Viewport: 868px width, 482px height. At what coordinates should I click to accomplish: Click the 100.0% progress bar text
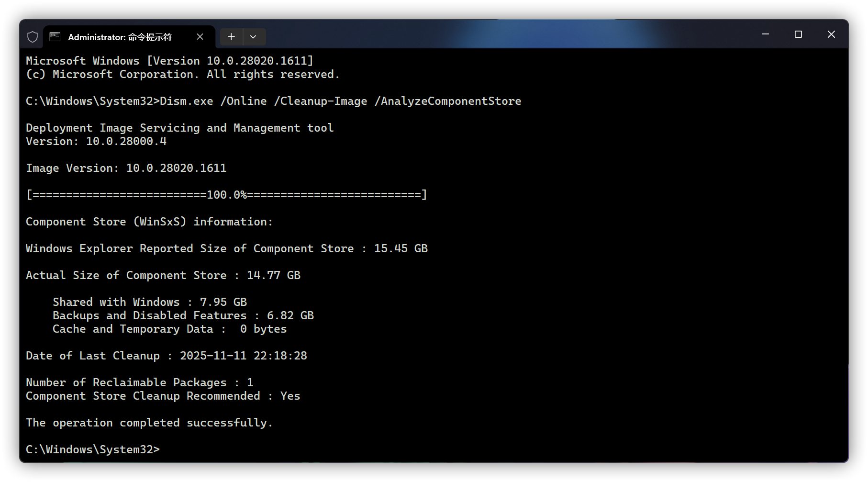click(x=226, y=195)
